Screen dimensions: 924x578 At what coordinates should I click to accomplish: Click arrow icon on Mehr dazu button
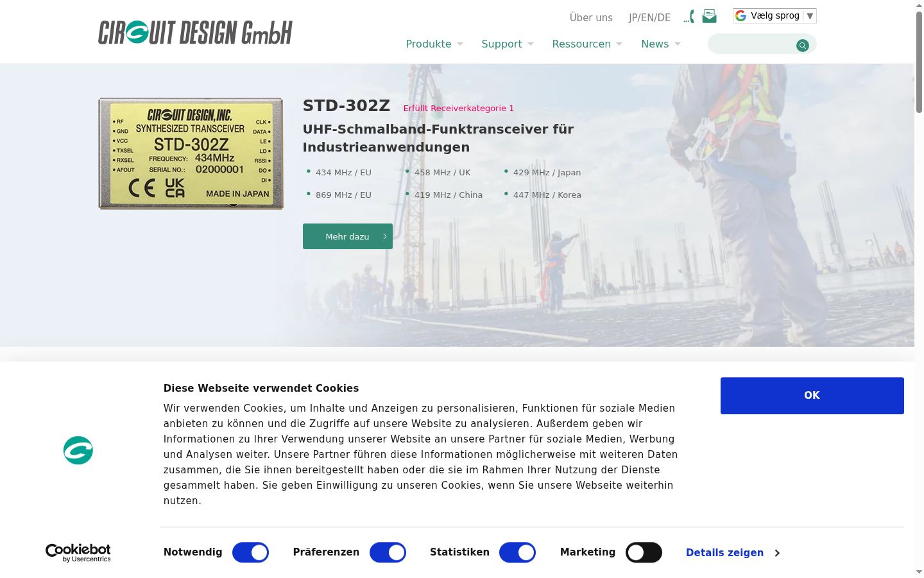(x=384, y=236)
